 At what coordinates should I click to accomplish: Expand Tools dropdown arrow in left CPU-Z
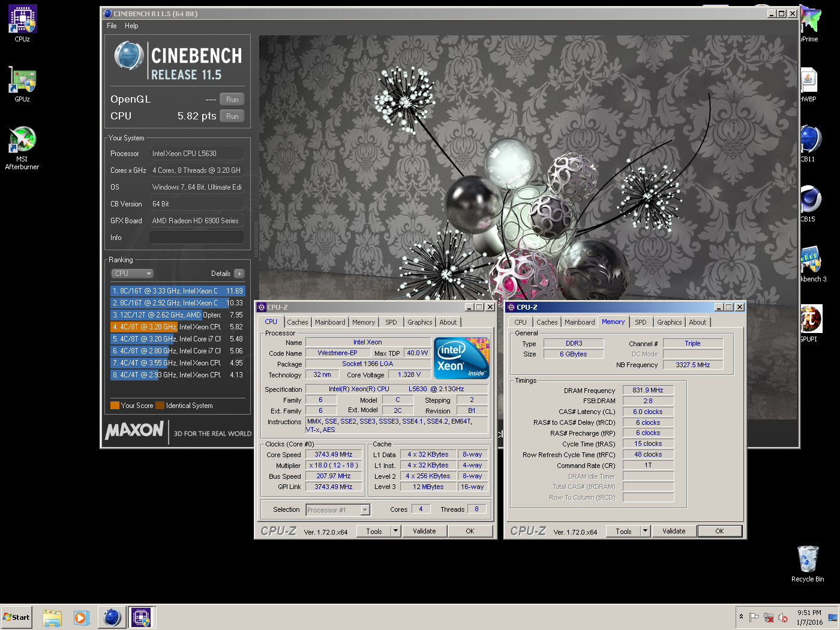[x=395, y=531]
